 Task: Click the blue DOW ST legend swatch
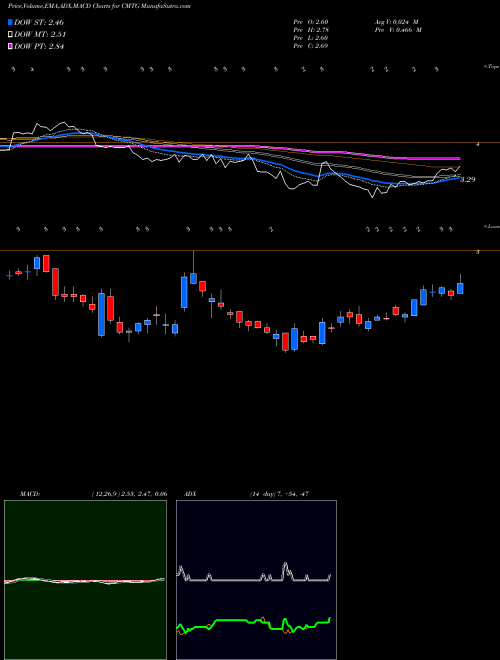tap(11, 22)
